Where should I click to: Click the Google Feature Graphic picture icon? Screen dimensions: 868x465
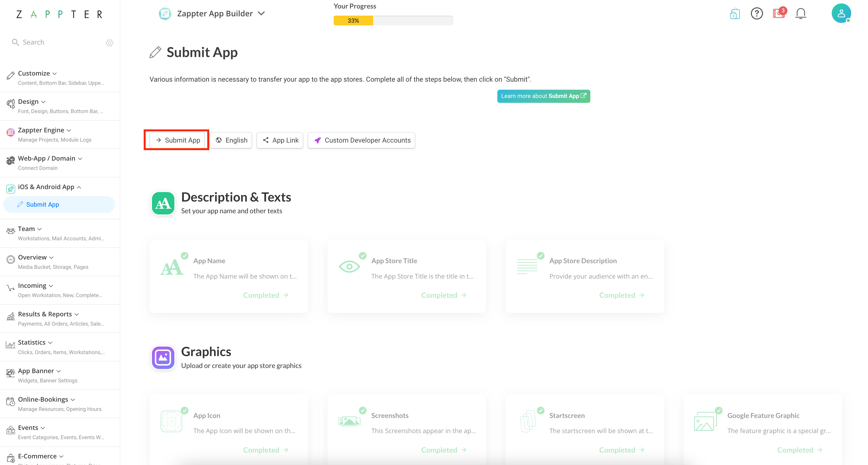click(x=705, y=421)
